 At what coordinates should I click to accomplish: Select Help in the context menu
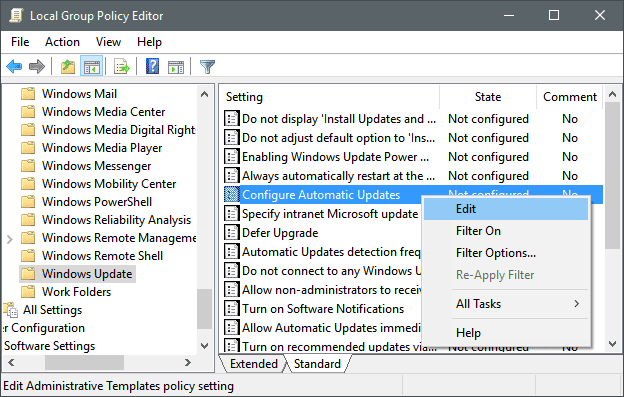506,333
